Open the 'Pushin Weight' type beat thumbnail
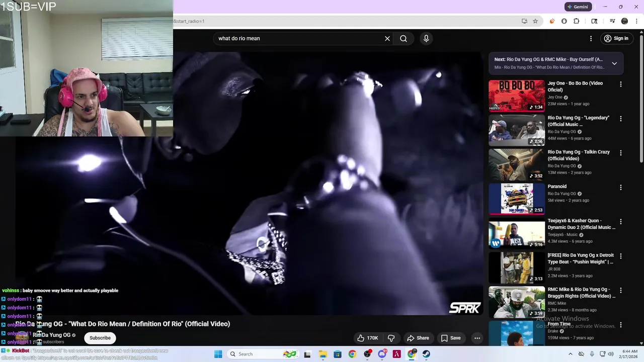644x362 pixels. click(517, 267)
